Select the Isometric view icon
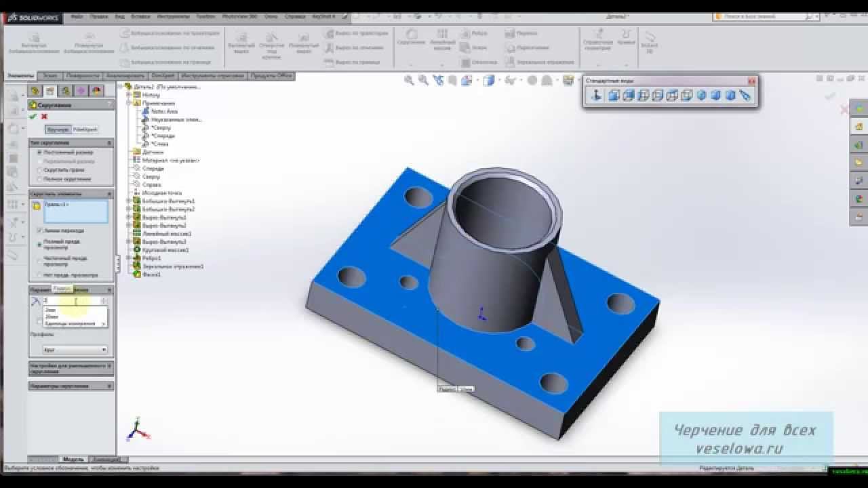Image resolution: width=868 pixels, height=488 pixels. (x=701, y=96)
